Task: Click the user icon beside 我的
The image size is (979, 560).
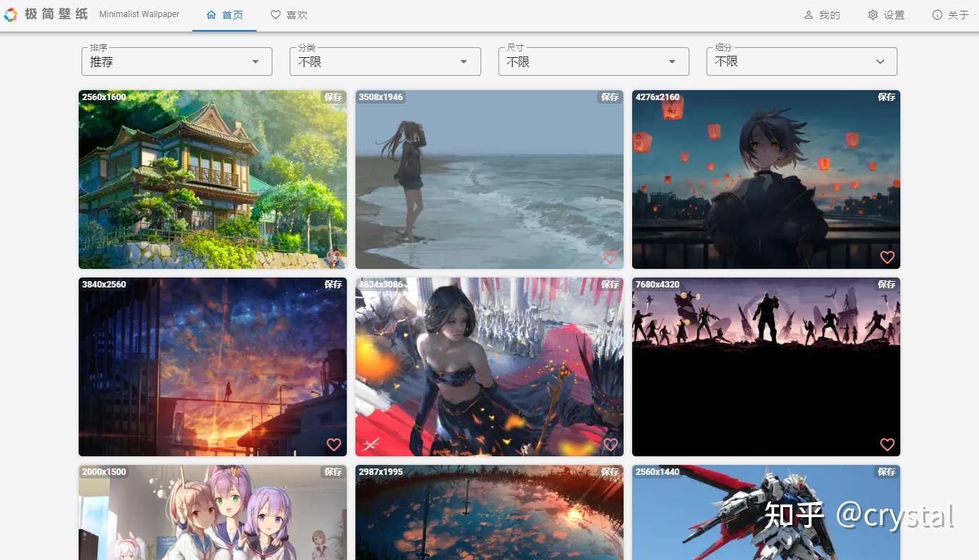Action: [x=809, y=14]
